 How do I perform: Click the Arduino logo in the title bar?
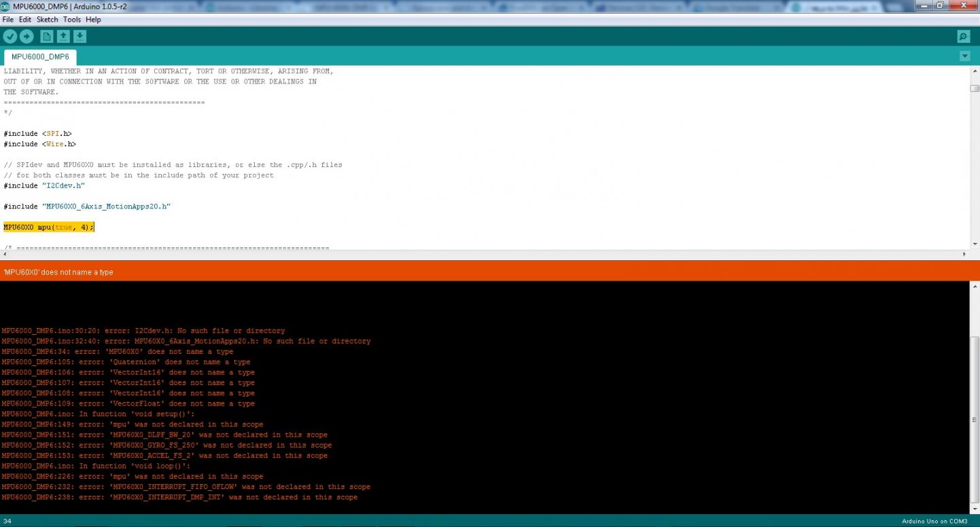pos(5,5)
